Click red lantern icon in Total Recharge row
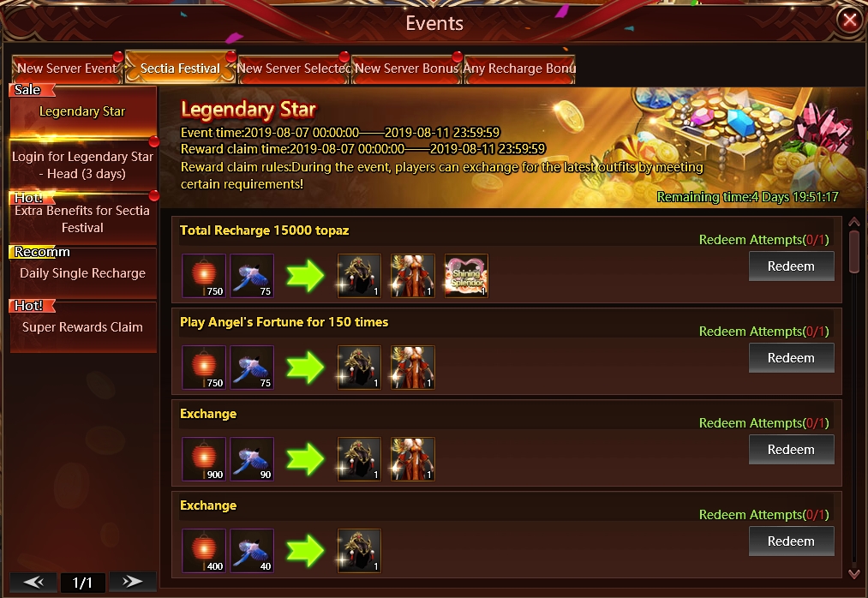Screen dimensions: 868x598 204,276
